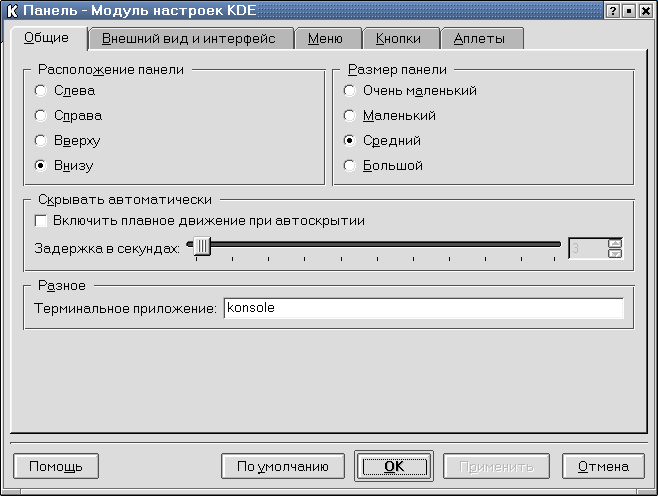This screenshot has height=496, width=658.
Task: Click the title bar question mark help icon
Action: tap(611, 10)
